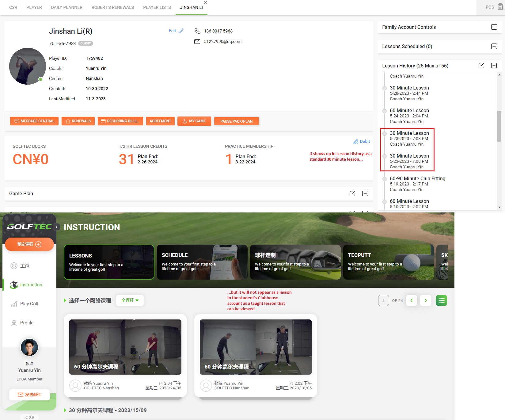Open the SCHEDULE card

202,262
